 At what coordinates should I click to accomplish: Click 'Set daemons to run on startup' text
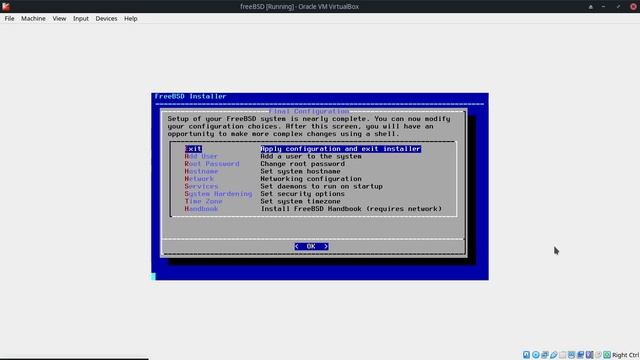pos(322,186)
